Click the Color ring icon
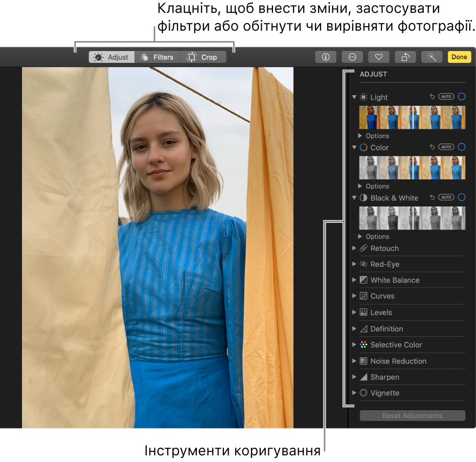Screen dimensions: 476x462 [364, 147]
